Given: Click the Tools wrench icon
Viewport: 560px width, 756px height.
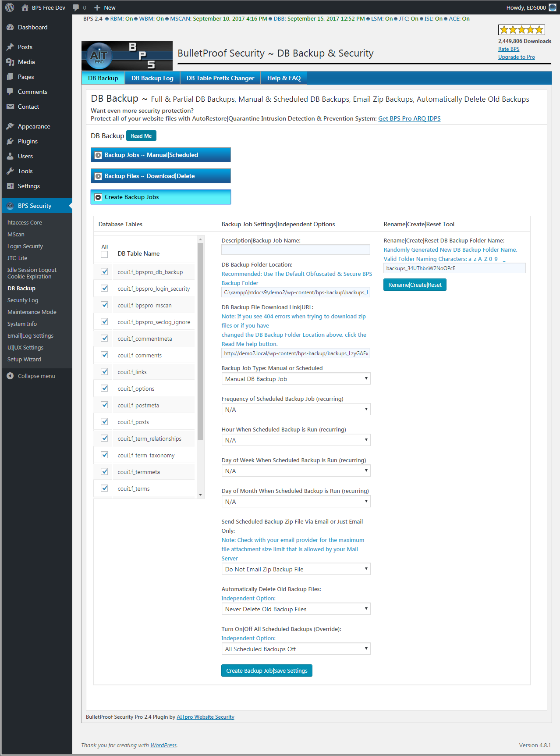Looking at the screenshot, I should click(x=11, y=171).
